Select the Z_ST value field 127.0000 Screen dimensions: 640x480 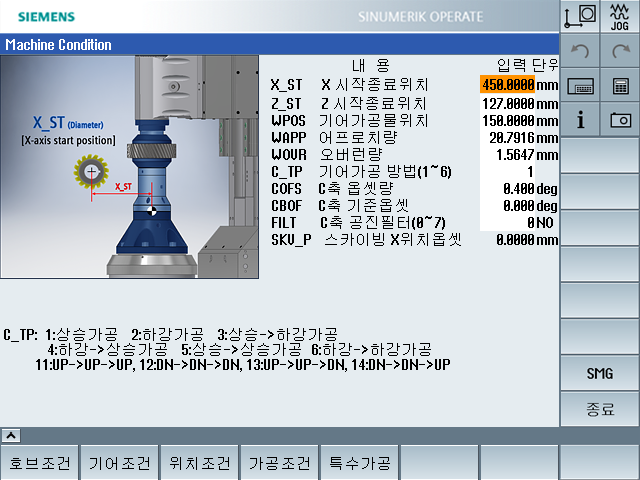tap(507, 104)
